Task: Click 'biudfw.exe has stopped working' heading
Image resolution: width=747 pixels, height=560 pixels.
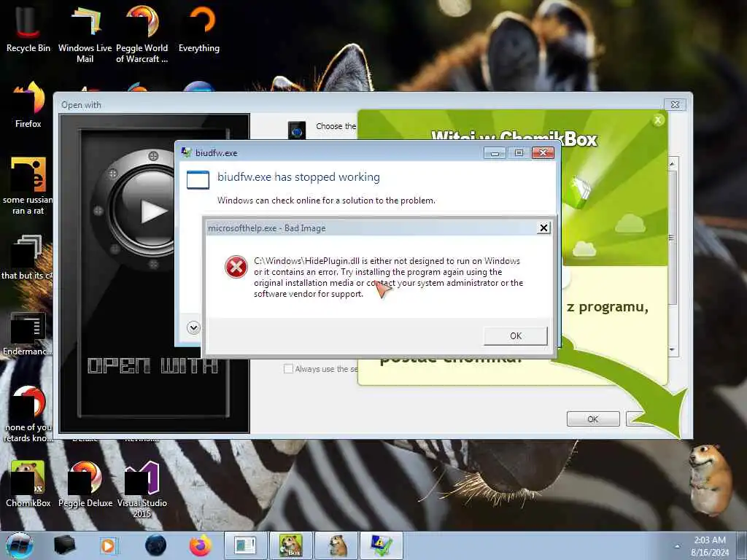Action: [298, 177]
